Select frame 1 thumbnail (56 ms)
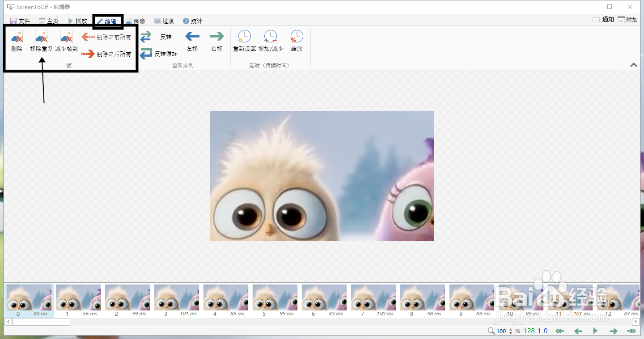The image size is (644, 339). click(x=78, y=301)
